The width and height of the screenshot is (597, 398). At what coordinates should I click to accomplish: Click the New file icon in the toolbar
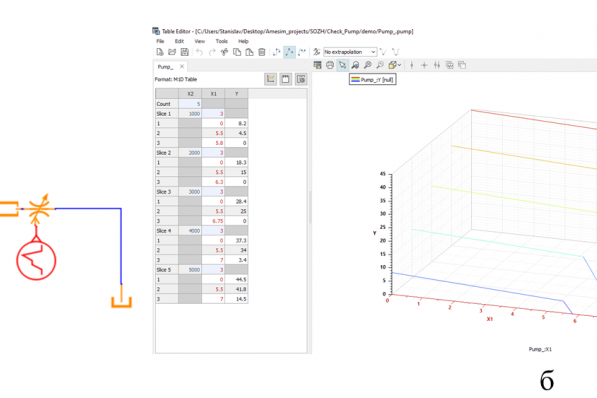coord(160,52)
